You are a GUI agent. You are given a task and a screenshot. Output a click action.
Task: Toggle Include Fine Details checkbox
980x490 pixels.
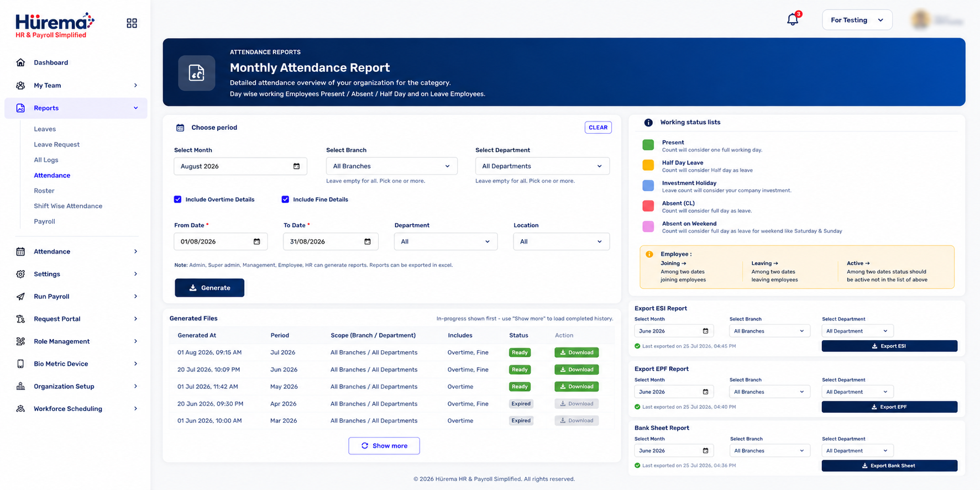coord(285,199)
